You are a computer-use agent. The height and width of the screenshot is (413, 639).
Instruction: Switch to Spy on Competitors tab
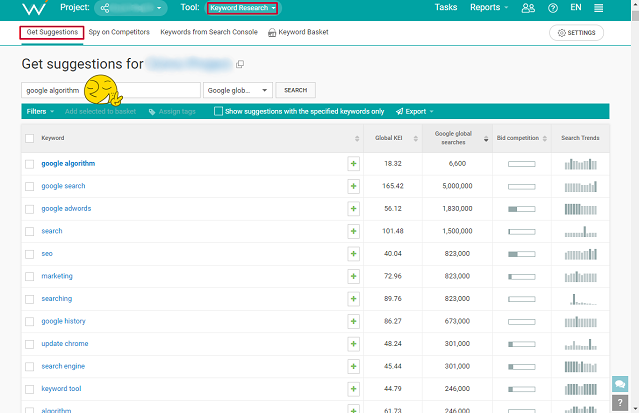coord(119,32)
